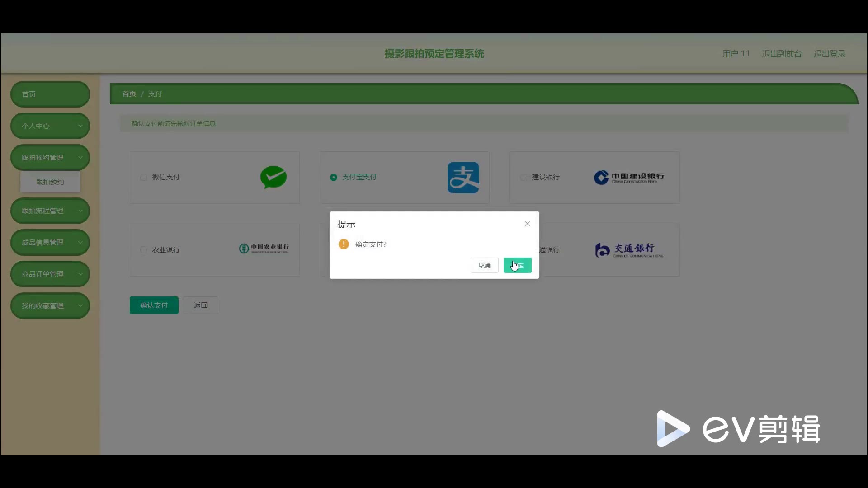Collapse the 跟拍预约管理 menu chevron
This screenshot has width=868, height=488.
80,158
